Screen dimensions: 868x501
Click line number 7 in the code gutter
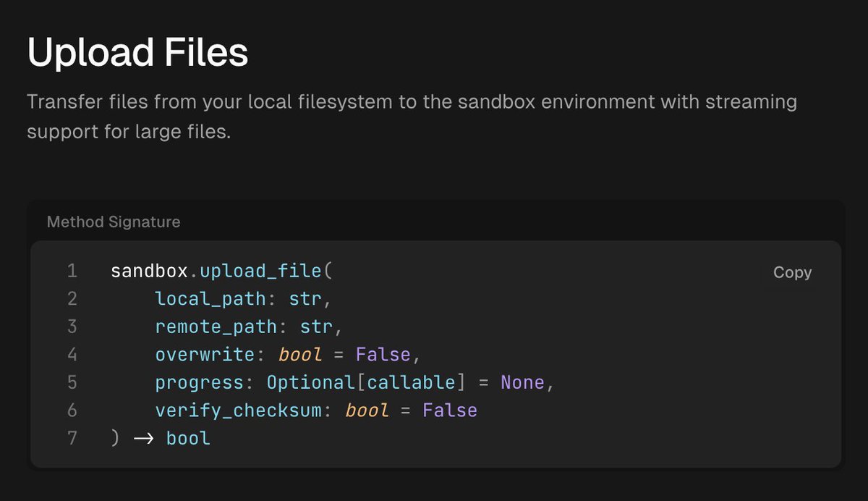click(72, 438)
